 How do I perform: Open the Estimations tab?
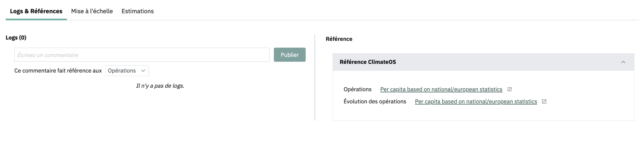(x=137, y=11)
